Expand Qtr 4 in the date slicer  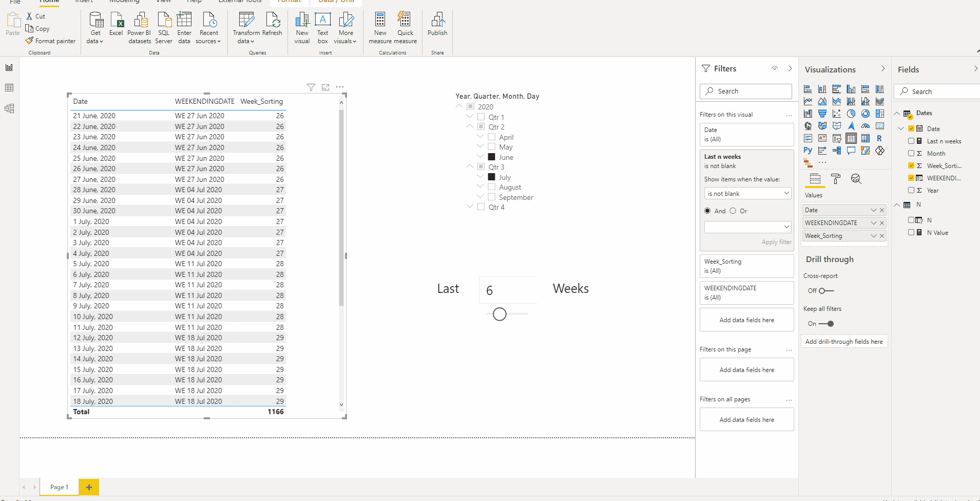(470, 207)
